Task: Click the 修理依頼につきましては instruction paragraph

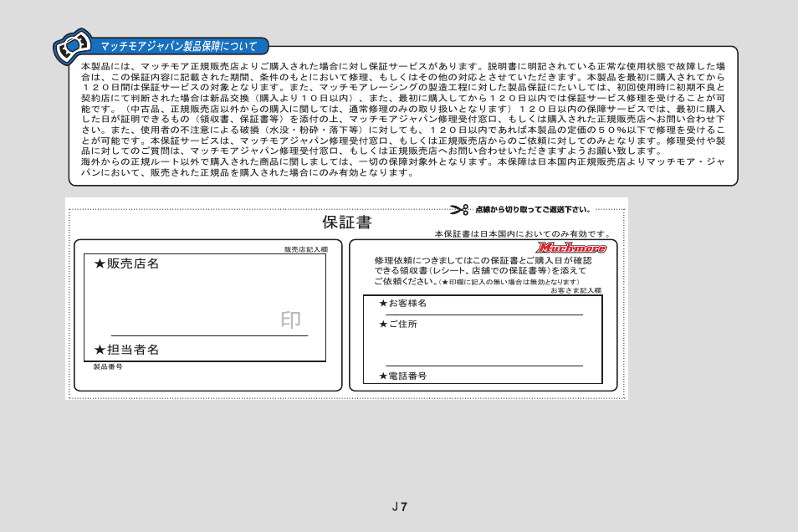Action: (483, 271)
